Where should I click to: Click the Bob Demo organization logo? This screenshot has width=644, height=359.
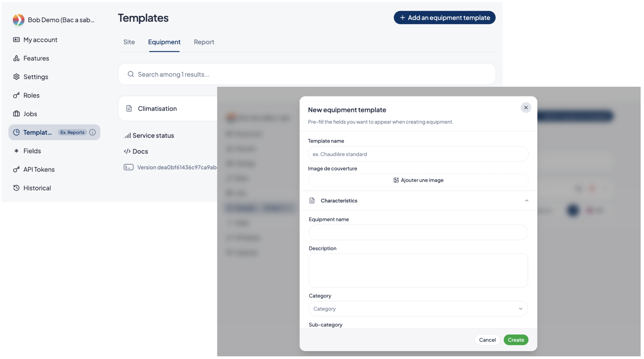(x=19, y=20)
